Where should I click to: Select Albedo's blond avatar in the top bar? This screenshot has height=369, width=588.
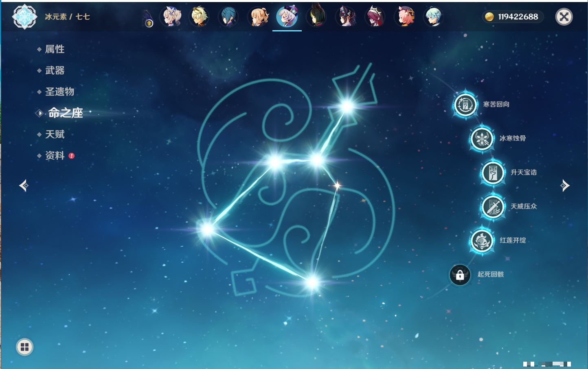pos(200,17)
